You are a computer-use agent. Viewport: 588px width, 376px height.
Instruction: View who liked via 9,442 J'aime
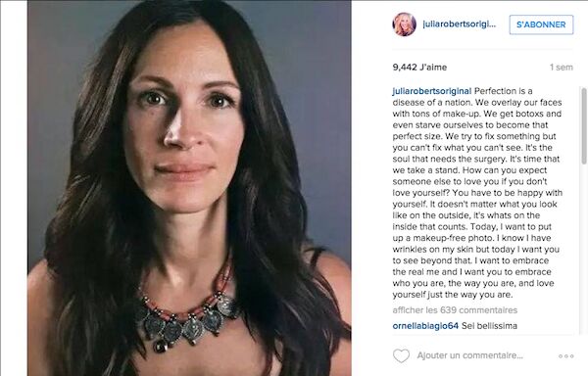pyautogui.click(x=419, y=67)
